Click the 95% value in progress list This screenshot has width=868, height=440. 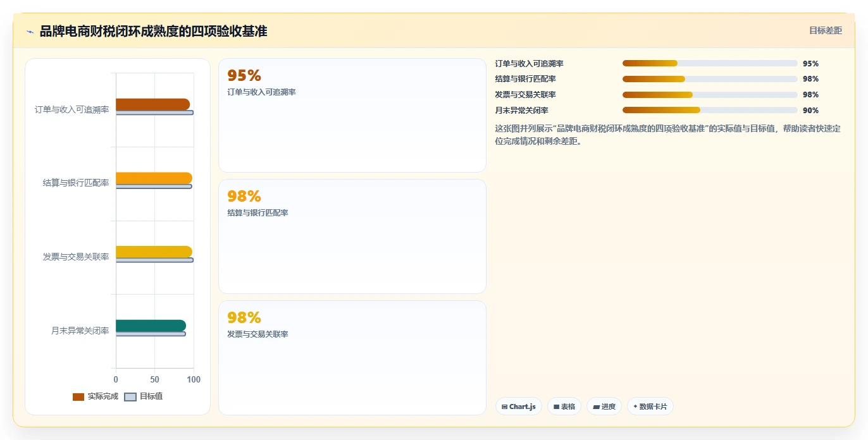(x=810, y=64)
